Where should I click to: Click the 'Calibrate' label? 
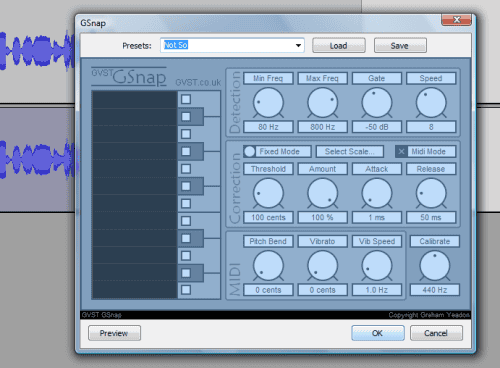435,241
